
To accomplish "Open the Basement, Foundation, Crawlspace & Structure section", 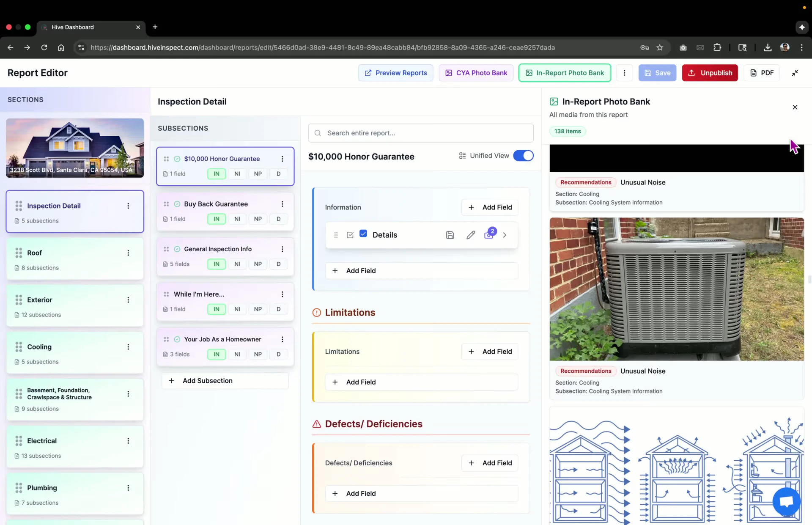I will [75, 399].
